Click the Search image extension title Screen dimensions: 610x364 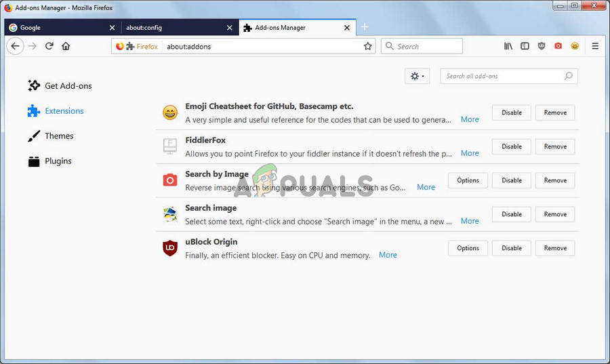point(211,208)
